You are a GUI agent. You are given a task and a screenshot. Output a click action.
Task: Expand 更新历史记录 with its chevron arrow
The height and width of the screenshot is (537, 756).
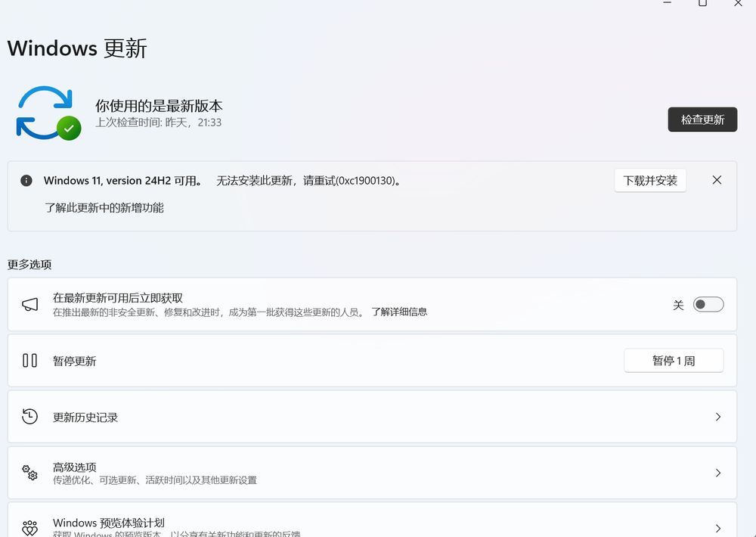(x=718, y=417)
